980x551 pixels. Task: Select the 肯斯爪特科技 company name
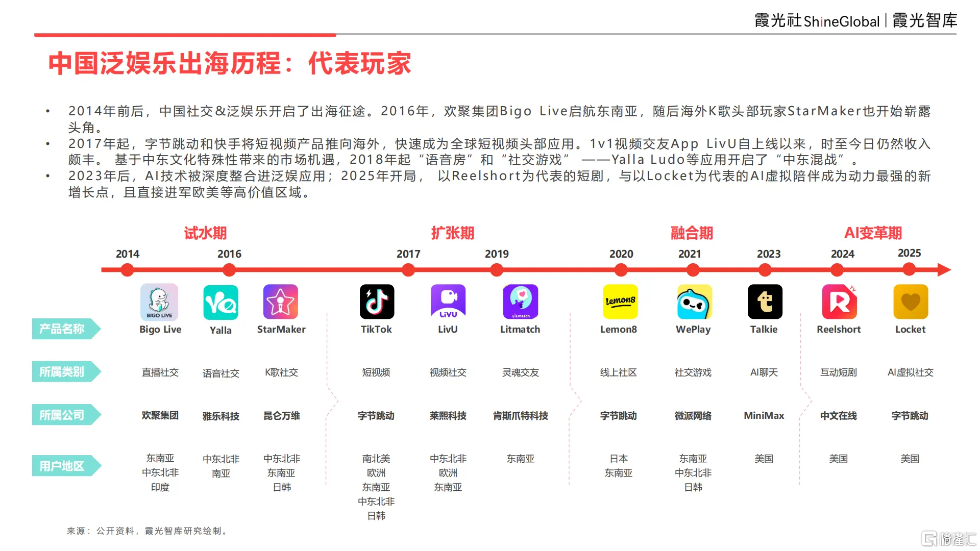click(x=521, y=416)
